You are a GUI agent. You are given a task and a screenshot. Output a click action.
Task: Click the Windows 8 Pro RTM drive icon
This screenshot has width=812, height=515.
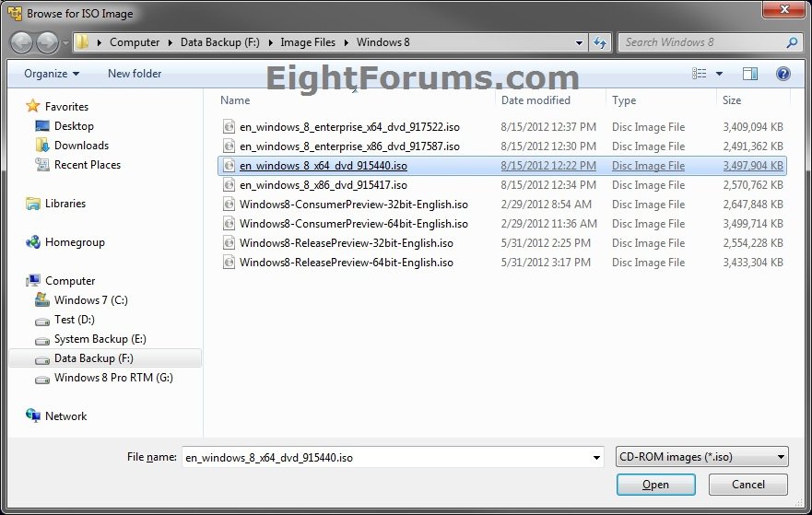[42, 380]
